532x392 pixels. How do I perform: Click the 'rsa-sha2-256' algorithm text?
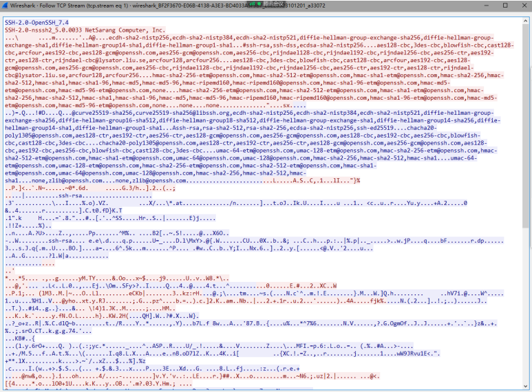pos(266,128)
